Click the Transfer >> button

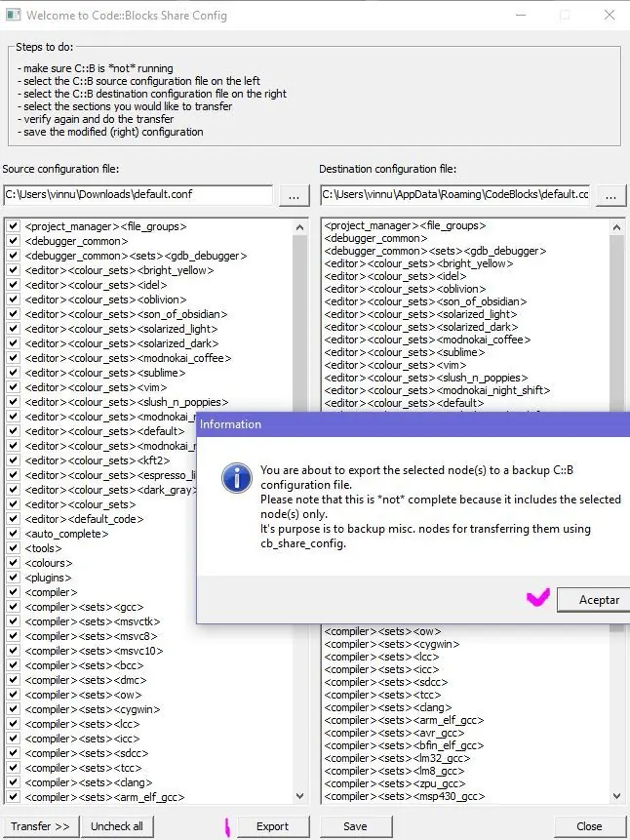point(40,826)
